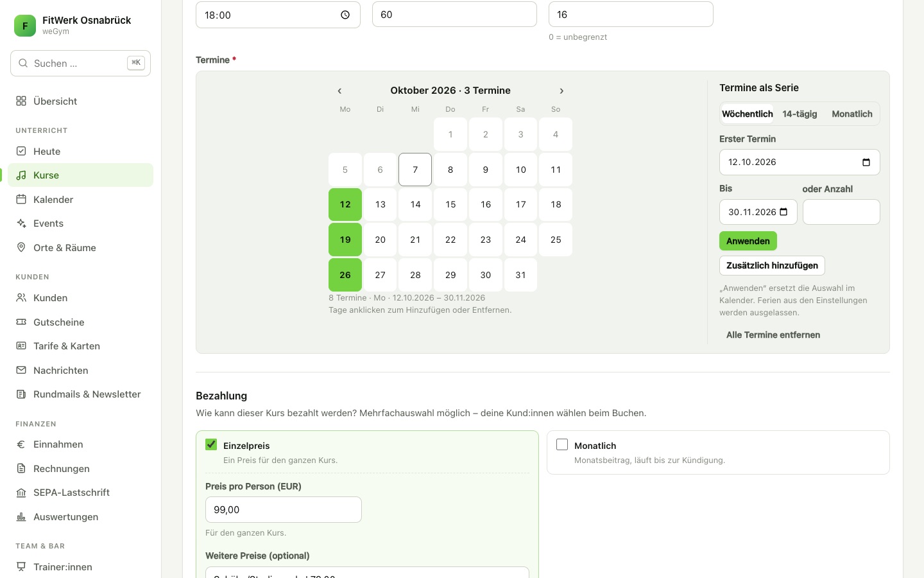Select the Wöchentlich series tab
The image size is (924, 578).
point(748,114)
